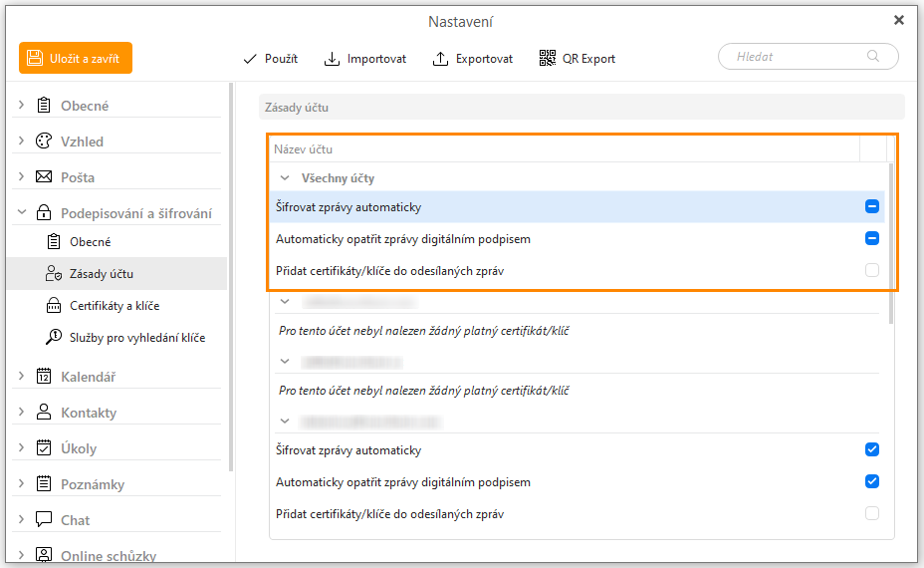Viewport: 924px width, 568px height.
Task: Toggle automatic digital signature for Všechny účty
Action: pyautogui.click(x=871, y=239)
